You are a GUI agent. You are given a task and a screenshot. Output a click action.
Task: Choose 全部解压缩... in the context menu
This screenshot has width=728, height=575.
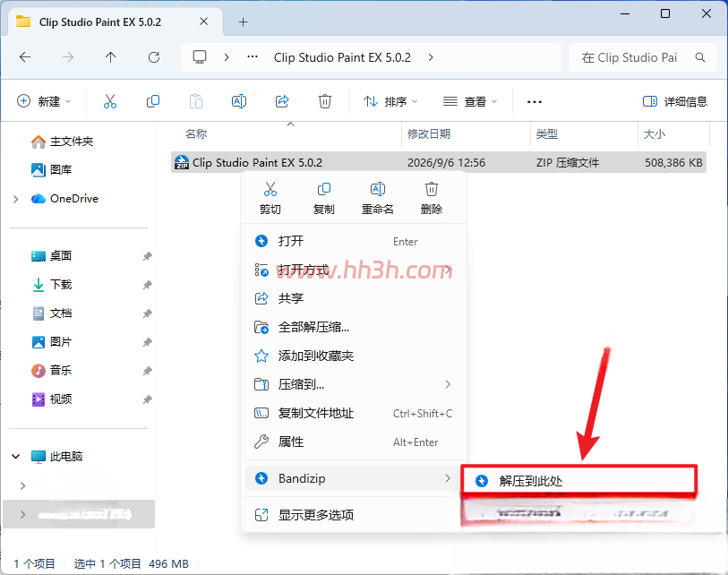354,327
